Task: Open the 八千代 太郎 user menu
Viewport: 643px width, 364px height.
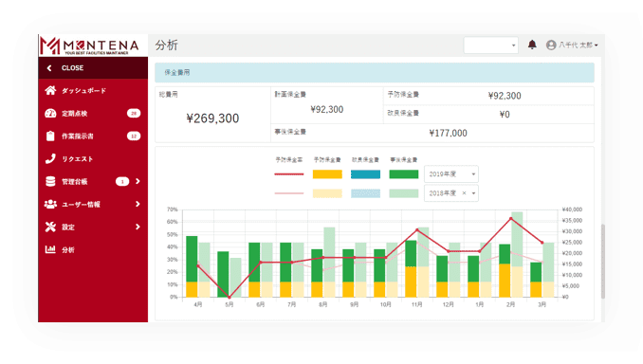Action: pyautogui.click(x=573, y=45)
